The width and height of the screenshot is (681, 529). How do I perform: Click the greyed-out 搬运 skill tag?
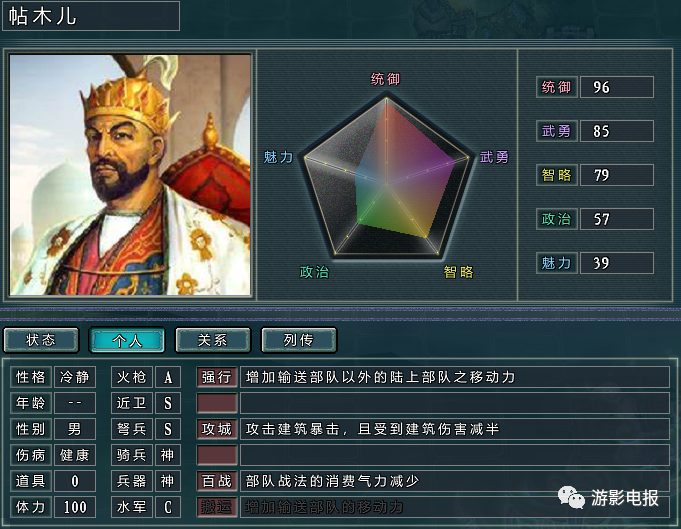217,507
